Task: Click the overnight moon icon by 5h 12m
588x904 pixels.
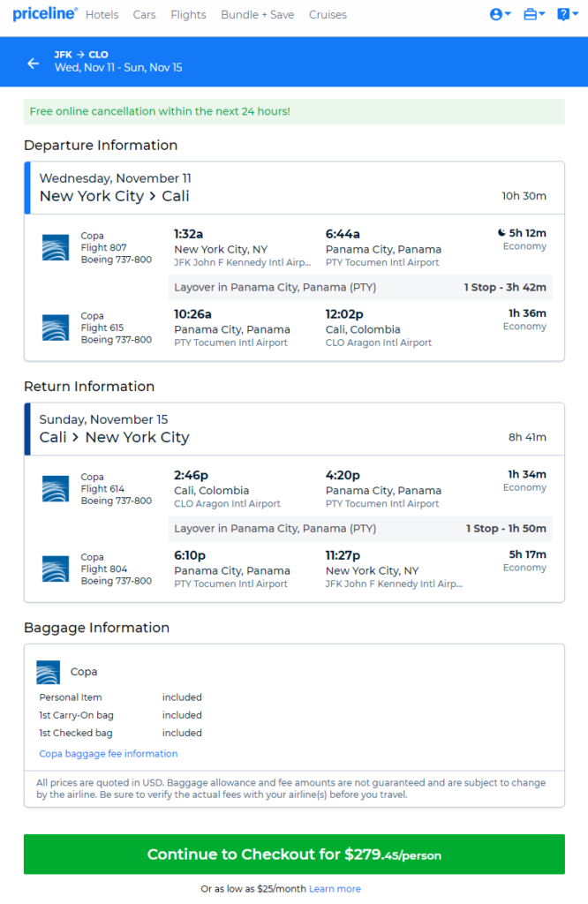Action: coord(501,233)
